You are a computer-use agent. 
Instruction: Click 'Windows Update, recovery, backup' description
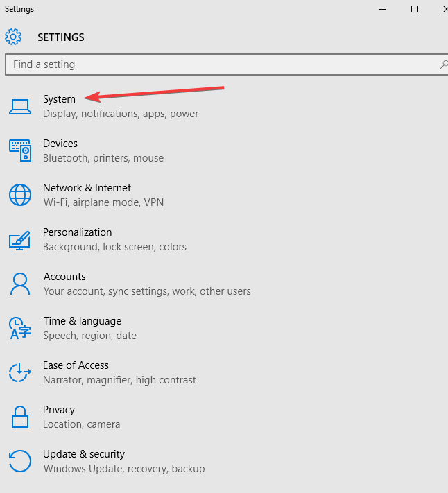[124, 469]
